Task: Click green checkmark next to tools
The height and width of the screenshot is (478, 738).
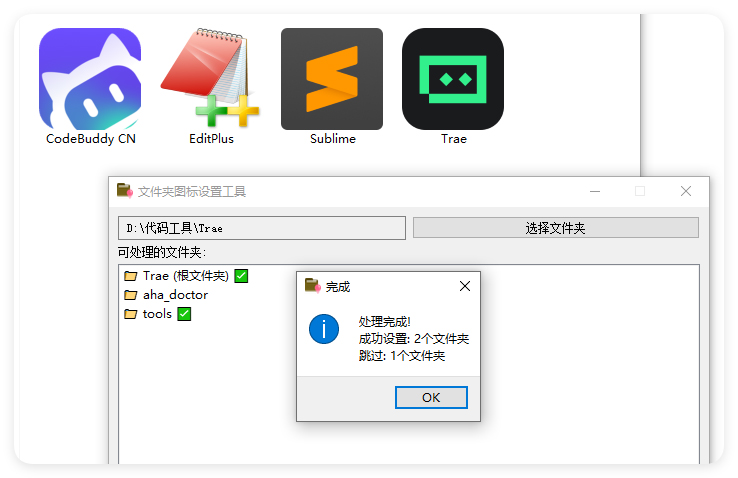Action: pyautogui.click(x=184, y=314)
